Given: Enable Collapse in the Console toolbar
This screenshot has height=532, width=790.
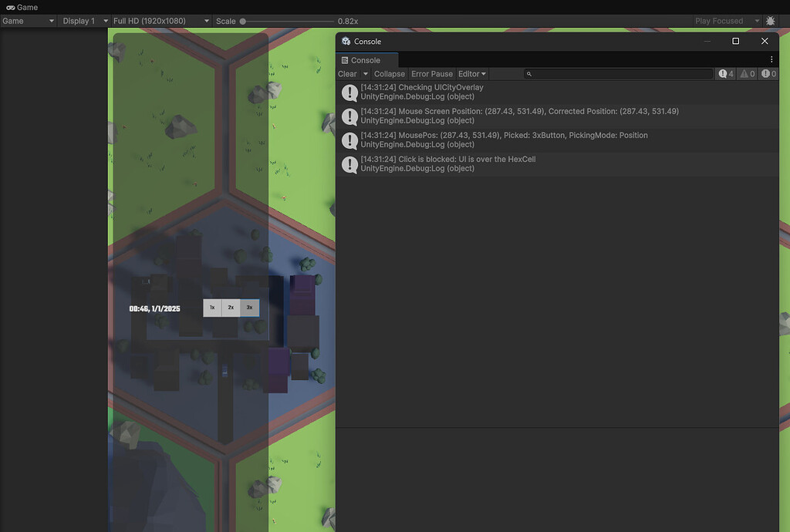Looking at the screenshot, I should [389, 73].
